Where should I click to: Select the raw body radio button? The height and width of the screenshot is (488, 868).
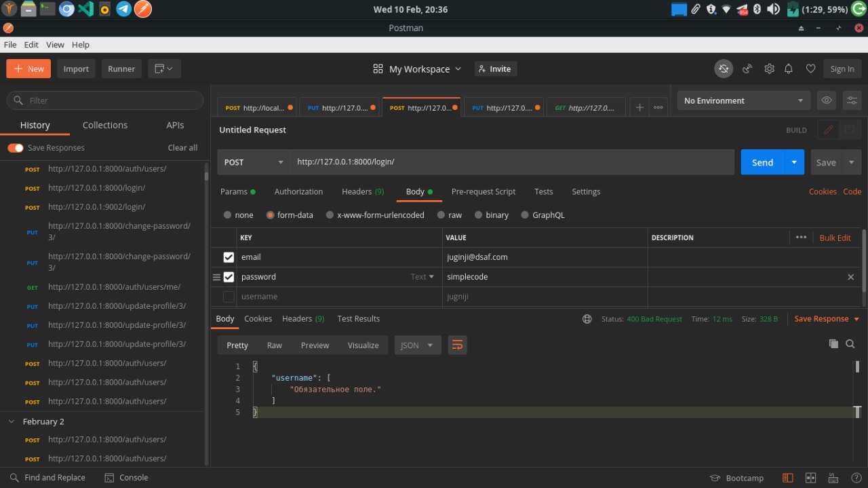(441, 215)
